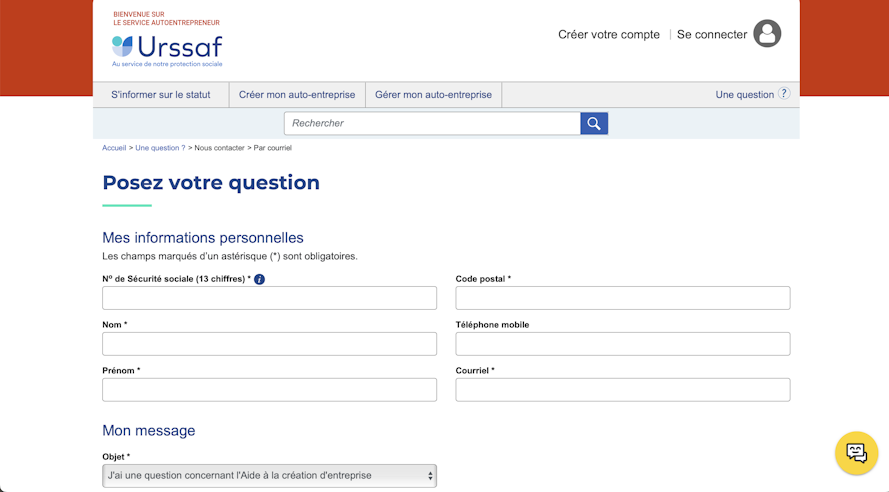Click the Par courriel breadcrumb text
889x492 pixels.
pyautogui.click(x=273, y=148)
